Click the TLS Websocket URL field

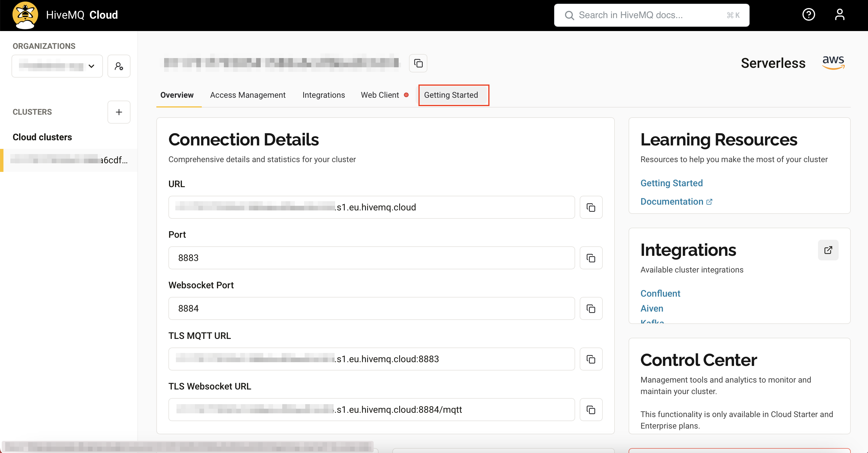[371, 410]
